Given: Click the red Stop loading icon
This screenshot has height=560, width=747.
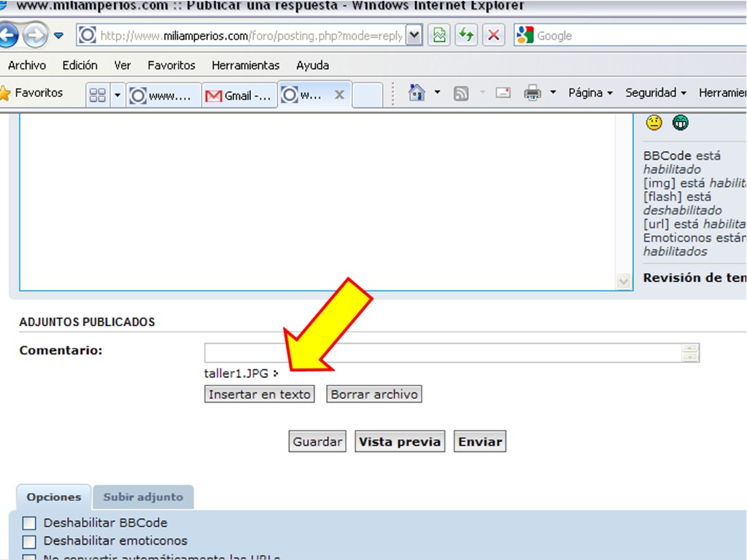Looking at the screenshot, I should coord(494,35).
